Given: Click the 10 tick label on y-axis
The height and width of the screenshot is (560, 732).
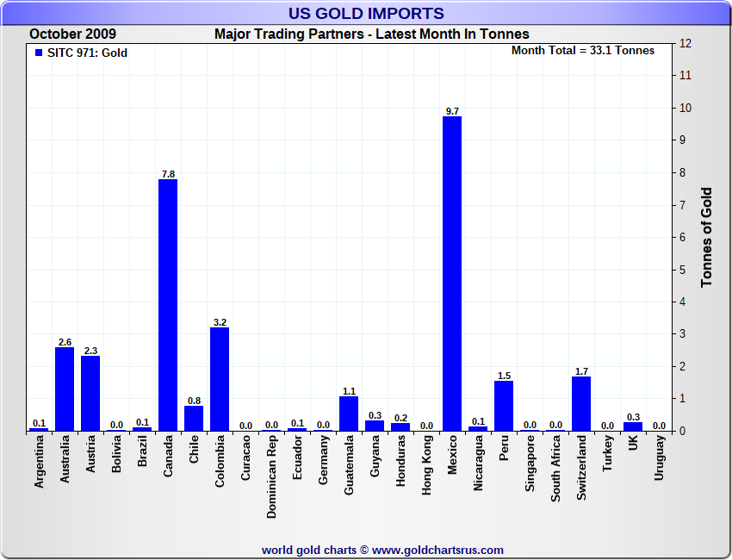Looking at the screenshot, I should click(x=685, y=108).
